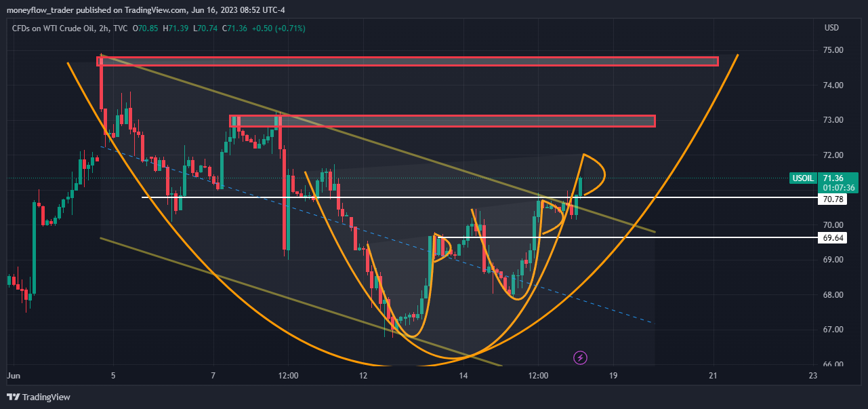Click the date 12 on the time axis
The height and width of the screenshot is (409, 868).
(363, 375)
